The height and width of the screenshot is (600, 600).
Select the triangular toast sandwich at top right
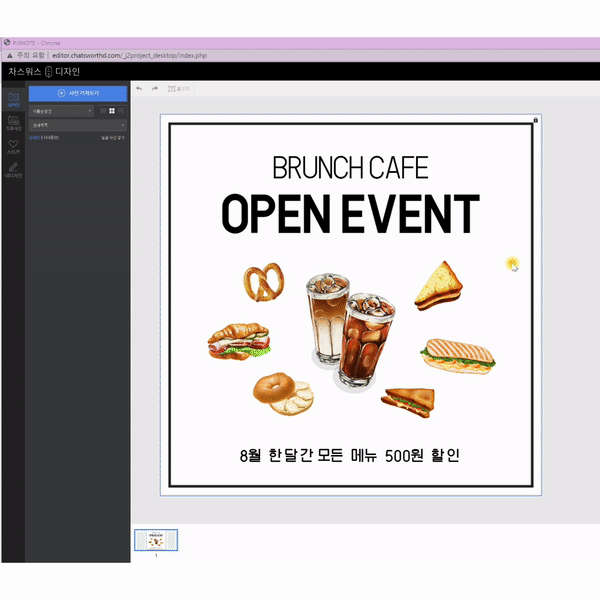(x=439, y=286)
